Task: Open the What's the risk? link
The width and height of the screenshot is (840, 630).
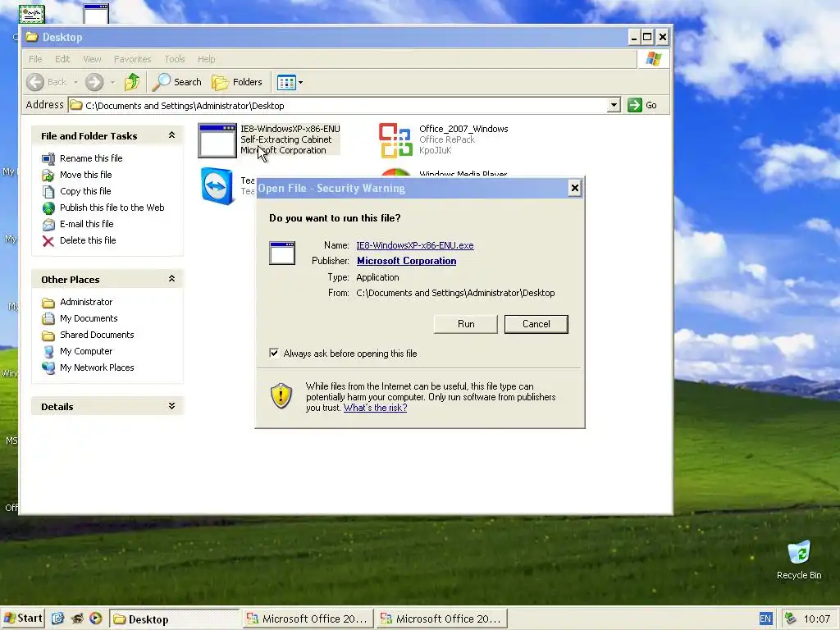Action: 375,408
